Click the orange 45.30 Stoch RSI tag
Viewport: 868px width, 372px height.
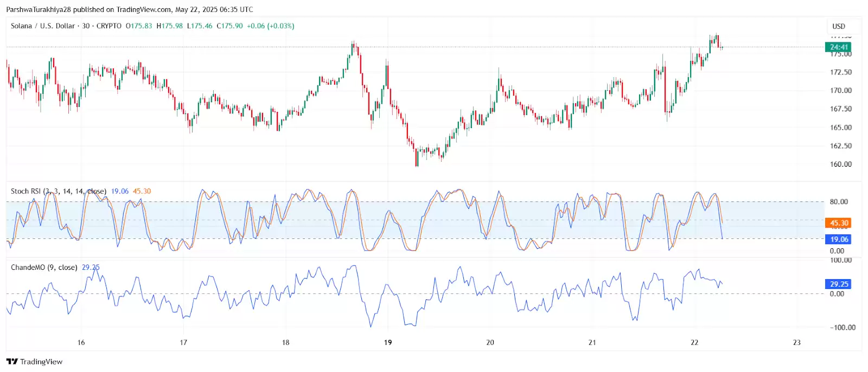click(838, 223)
